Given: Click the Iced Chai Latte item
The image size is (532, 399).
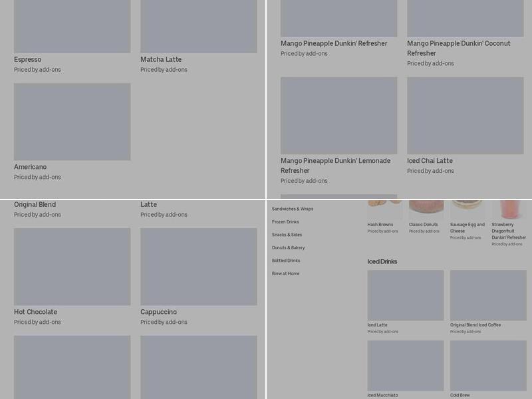Looking at the screenshot, I should tap(465, 116).
